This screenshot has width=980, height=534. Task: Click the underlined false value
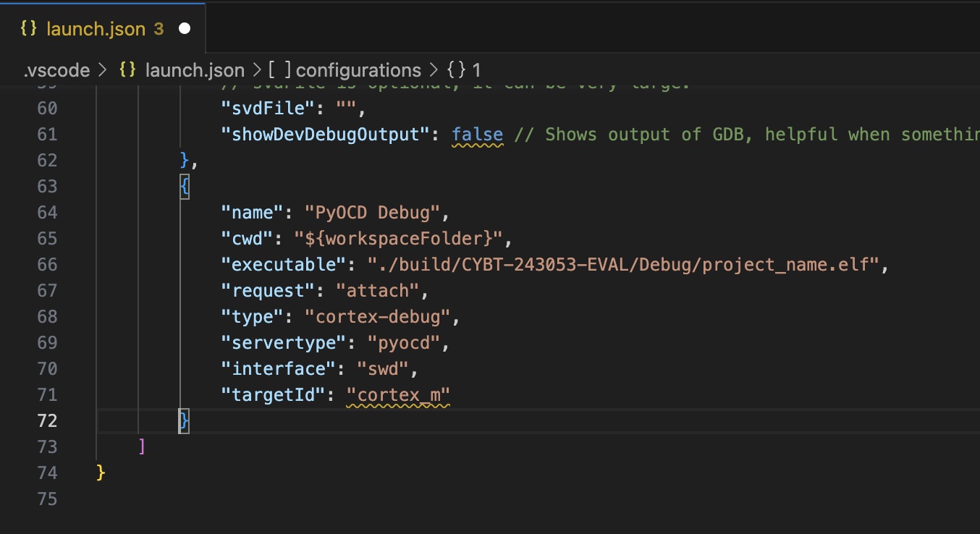[x=478, y=135]
